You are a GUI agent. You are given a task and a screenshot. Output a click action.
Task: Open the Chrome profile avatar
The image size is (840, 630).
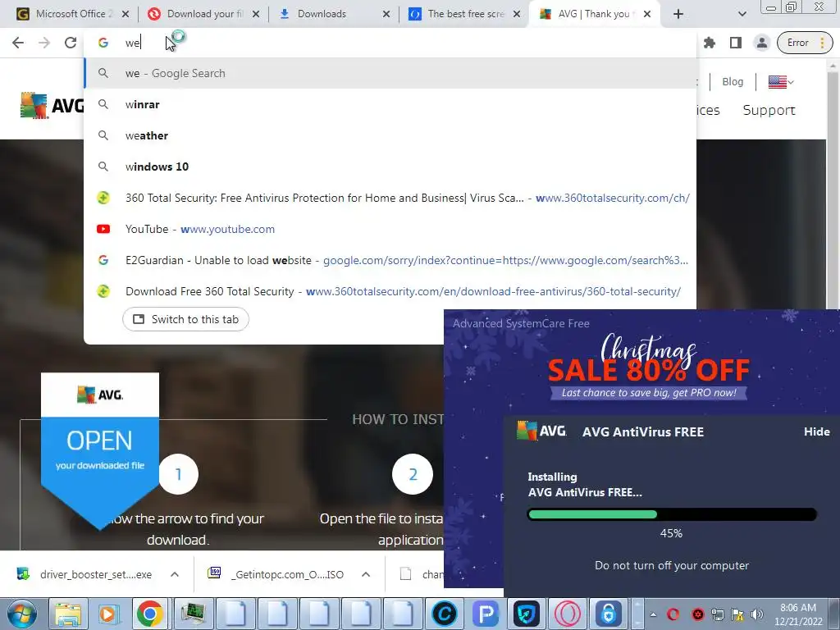[x=761, y=43]
